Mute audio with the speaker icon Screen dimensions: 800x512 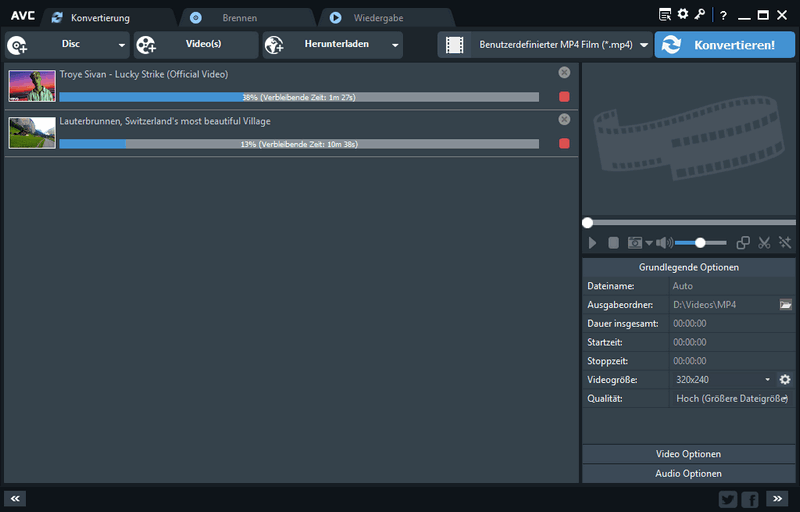point(664,243)
